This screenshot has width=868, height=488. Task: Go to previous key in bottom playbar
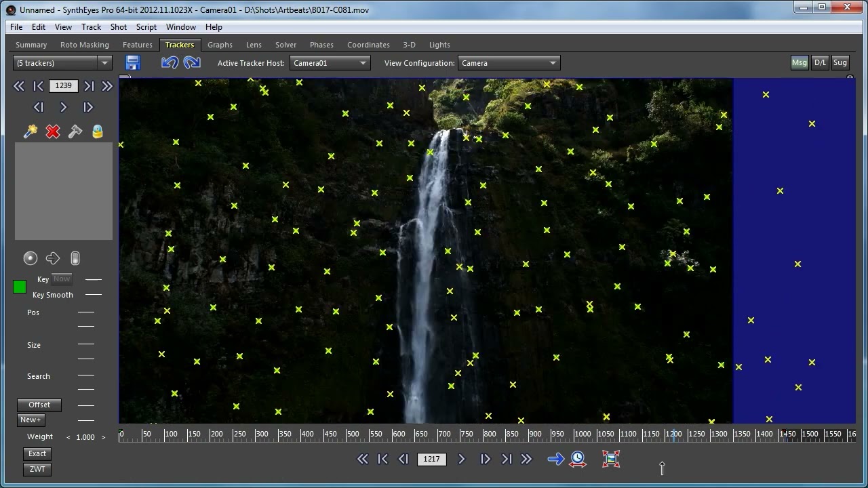[x=383, y=459]
